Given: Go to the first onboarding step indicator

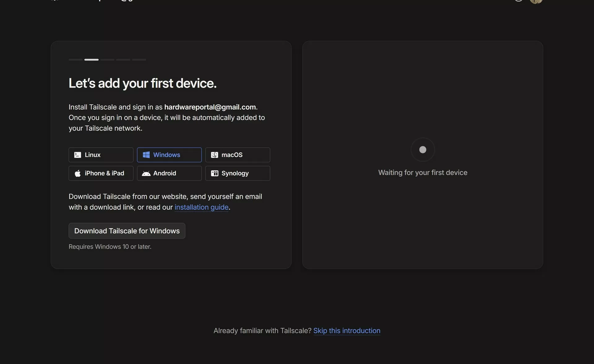Looking at the screenshot, I should pyautogui.click(x=75, y=59).
